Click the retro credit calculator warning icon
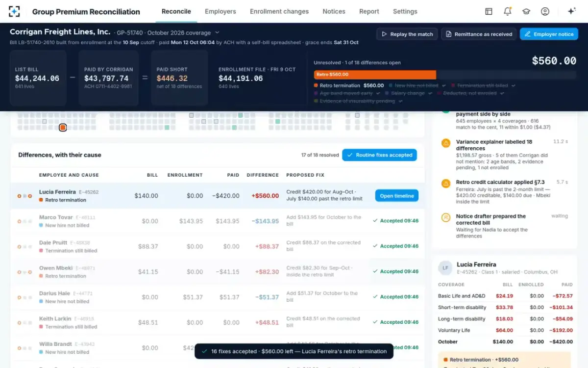 point(446,184)
